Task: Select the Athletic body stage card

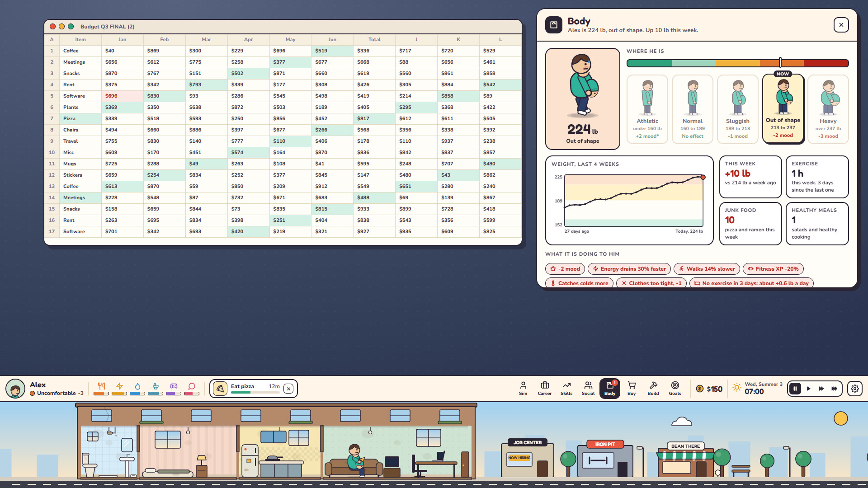Action: click(647, 109)
